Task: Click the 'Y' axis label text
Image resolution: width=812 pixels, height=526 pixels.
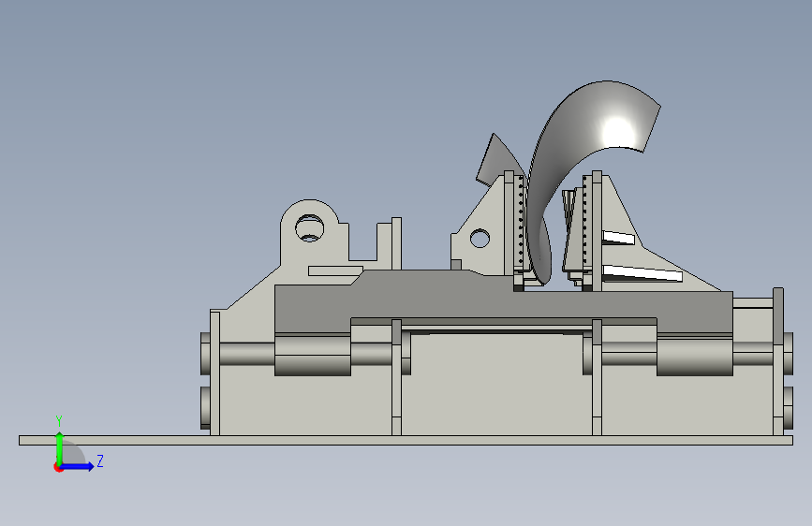Action: coord(59,421)
